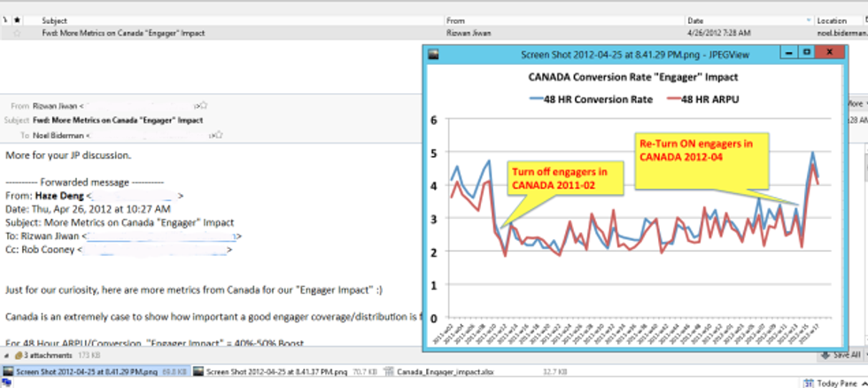Open the Screen Shot 8.41.37 PM.png attachment
This screenshot has height=388, width=868.
[285, 371]
